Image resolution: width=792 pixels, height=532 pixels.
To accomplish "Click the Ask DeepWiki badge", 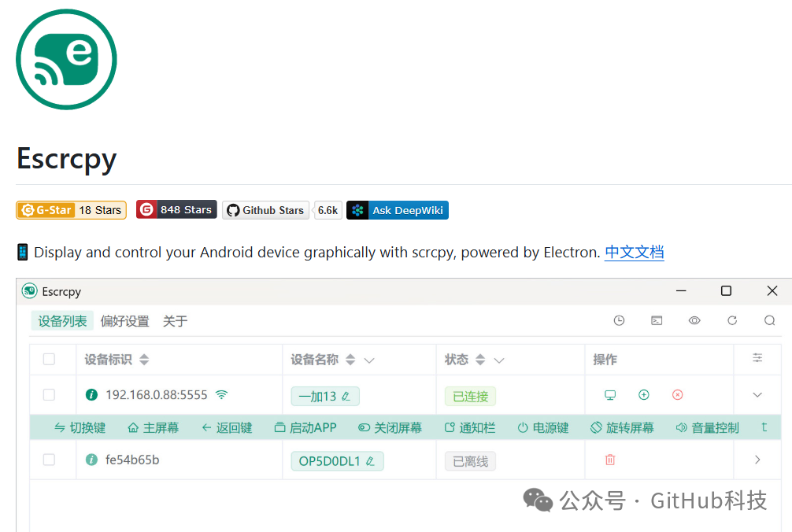I will click(398, 209).
